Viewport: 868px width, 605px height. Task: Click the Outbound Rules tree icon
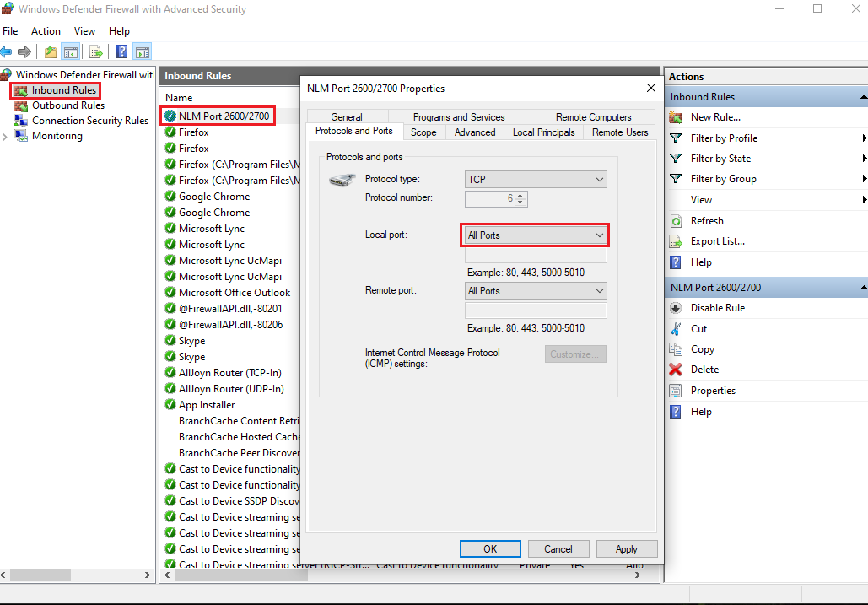21,105
